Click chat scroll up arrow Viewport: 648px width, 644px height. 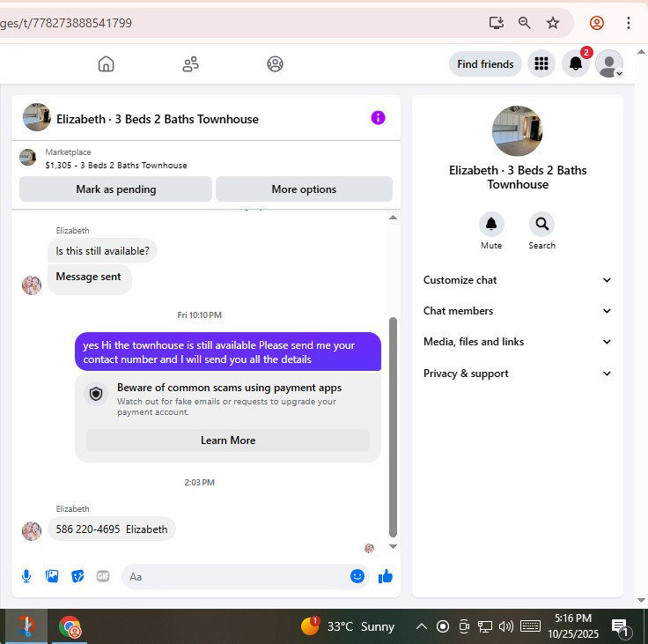coord(393,218)
